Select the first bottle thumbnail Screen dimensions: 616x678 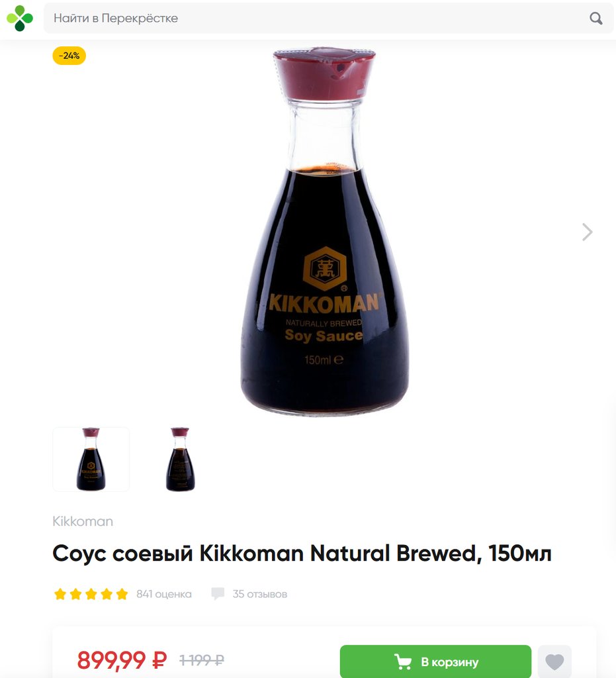pos(91,460)
